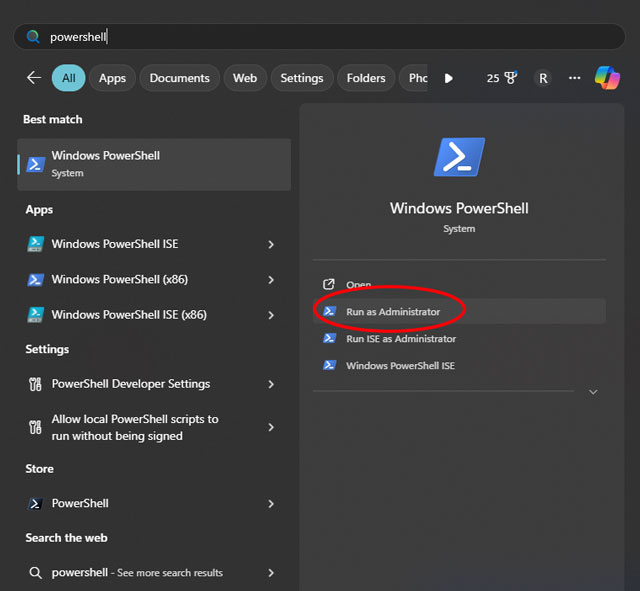
Task: Click Run as Administrator
Action: pyautogui.click(x=459, y=311)
